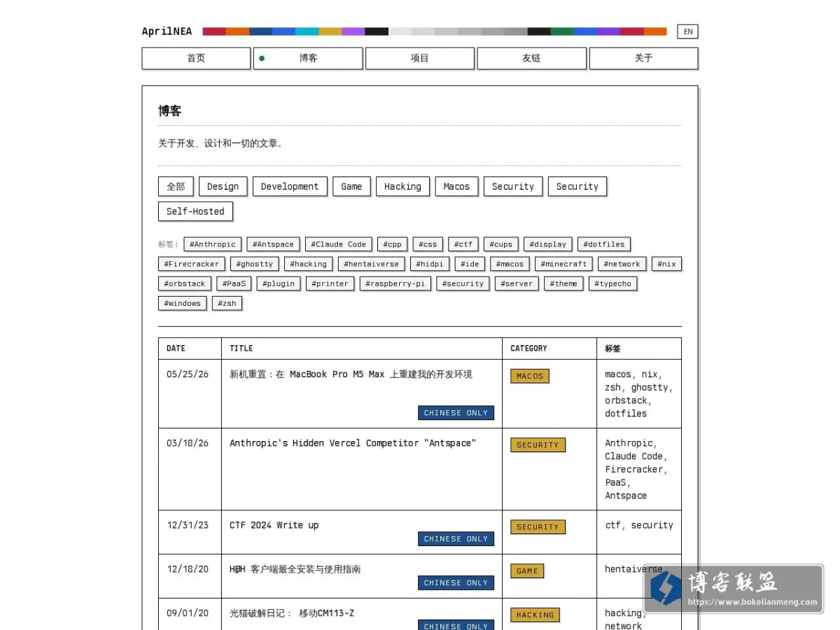Select the #cups tag

(500, 244)
